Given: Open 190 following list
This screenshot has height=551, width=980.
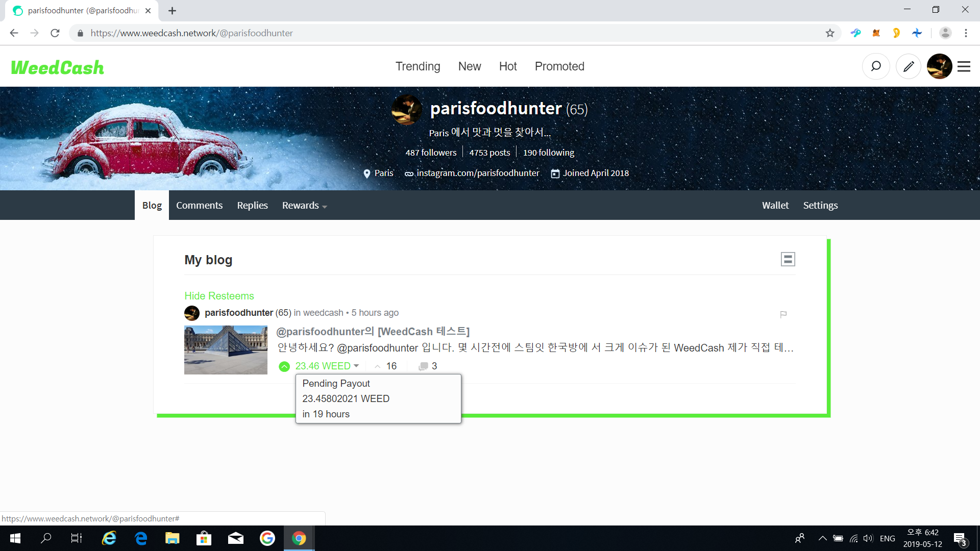Looking at the screenshot, I should click(549, 153).
